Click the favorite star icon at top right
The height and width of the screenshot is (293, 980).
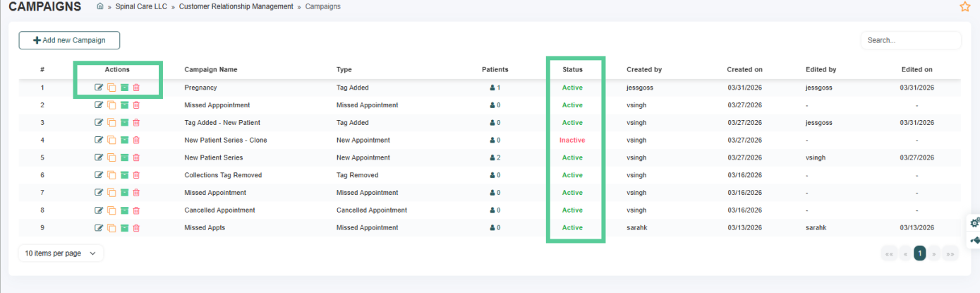pos(965,7)
